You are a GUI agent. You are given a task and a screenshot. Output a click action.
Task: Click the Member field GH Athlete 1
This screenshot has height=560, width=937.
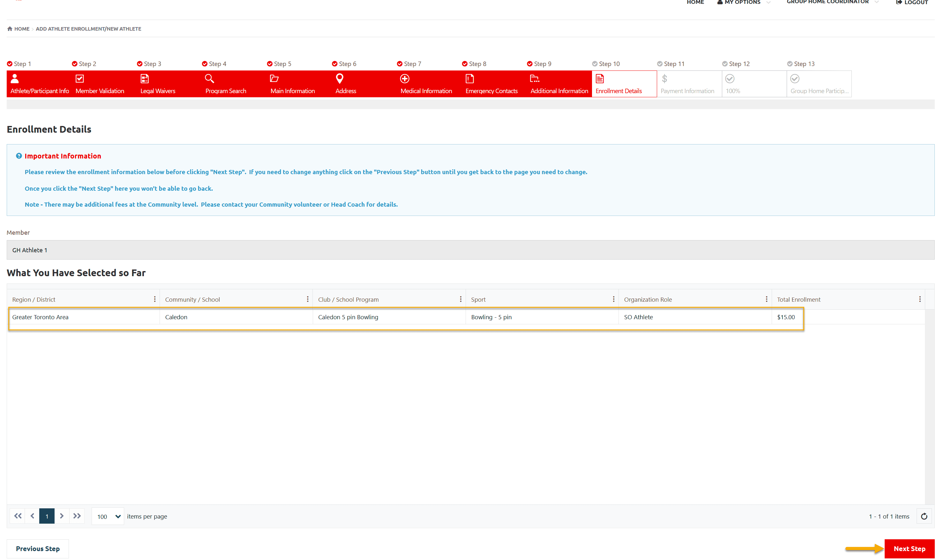tap(470, 250)
